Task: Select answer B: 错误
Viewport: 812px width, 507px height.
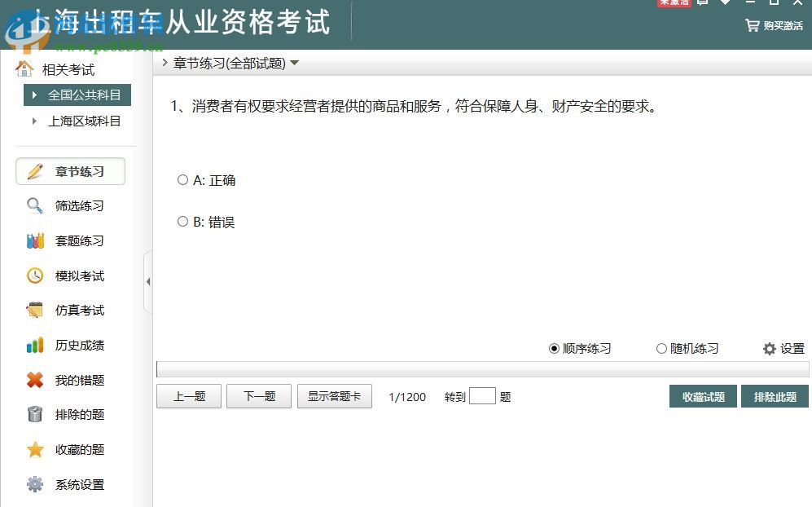Action: (x=182, y=221)
